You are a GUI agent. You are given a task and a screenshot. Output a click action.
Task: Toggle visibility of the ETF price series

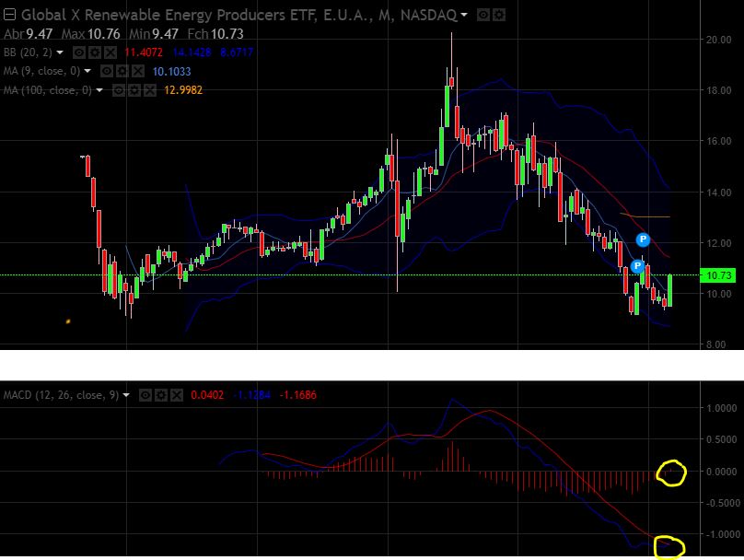[x=483, y=15]
